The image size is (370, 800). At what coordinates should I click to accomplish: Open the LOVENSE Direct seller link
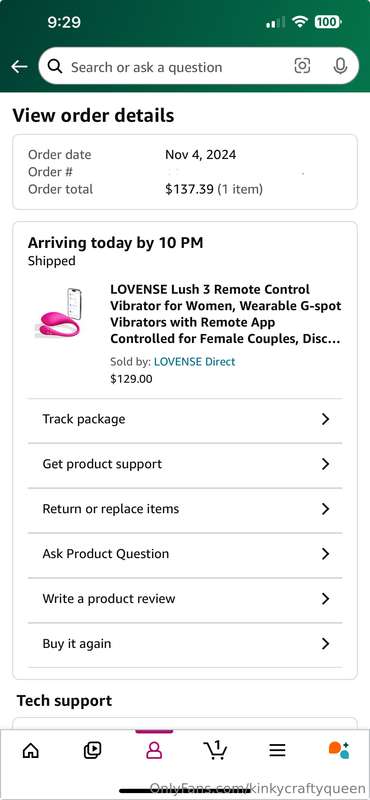(x=194, y=362)
